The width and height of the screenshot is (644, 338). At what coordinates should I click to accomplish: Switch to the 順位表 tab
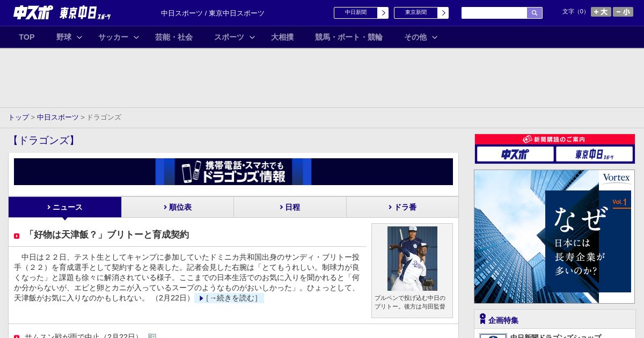point(178,207)
